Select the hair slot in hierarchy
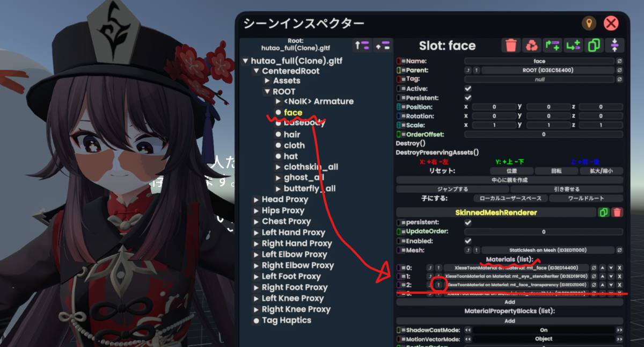 click(292, 134)
